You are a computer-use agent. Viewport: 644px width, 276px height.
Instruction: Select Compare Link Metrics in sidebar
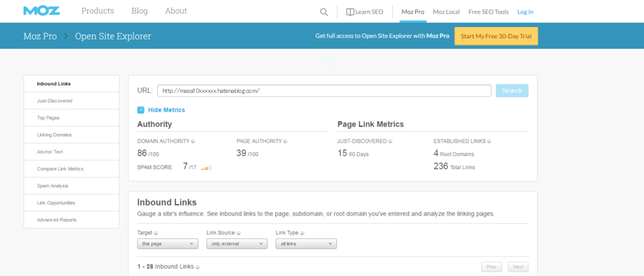click(72, 168)
